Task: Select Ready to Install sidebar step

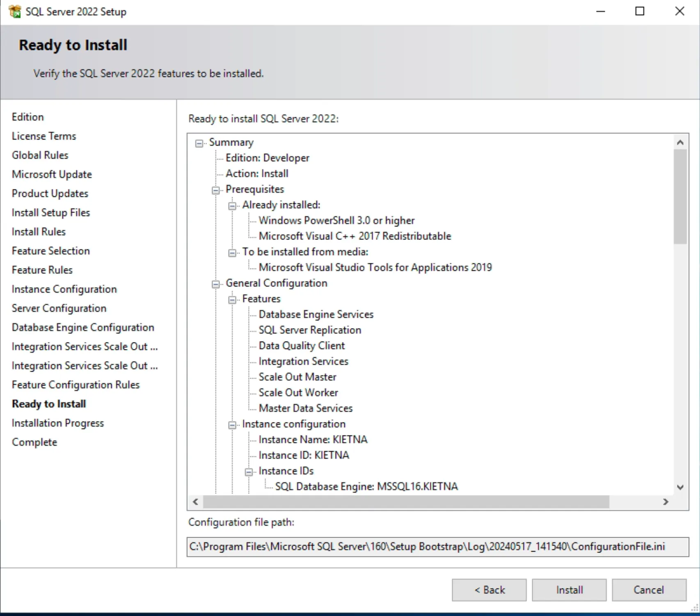Action: coord(49,404)
